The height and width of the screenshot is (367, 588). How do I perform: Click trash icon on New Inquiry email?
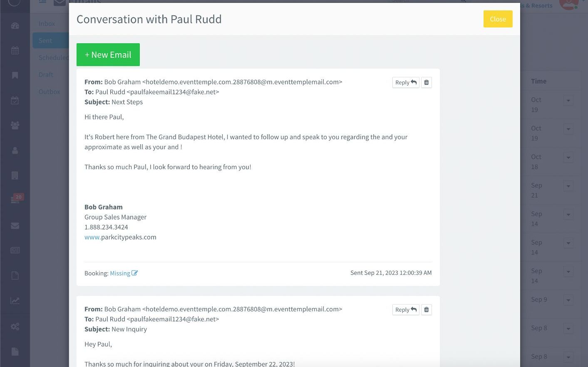(426, 310)
